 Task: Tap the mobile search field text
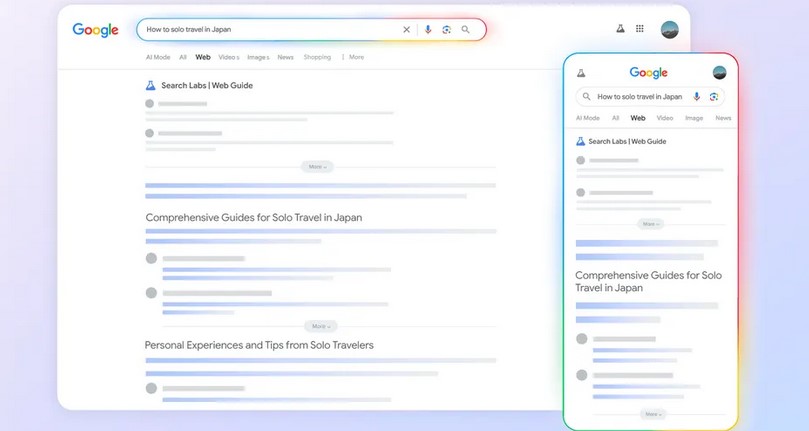click(x=640, y=97)
